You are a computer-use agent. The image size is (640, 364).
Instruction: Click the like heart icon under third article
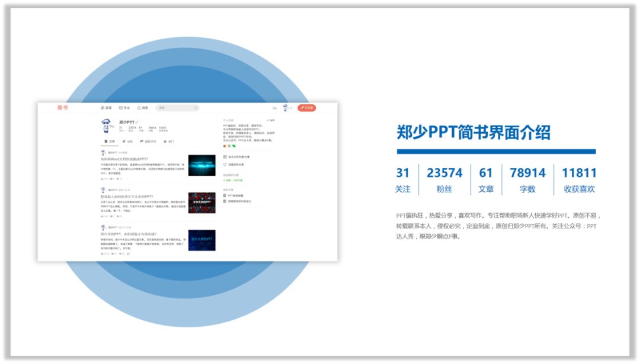click(x=120, y=253)
